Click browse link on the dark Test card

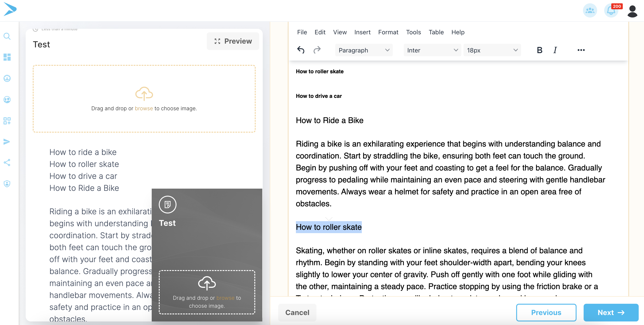tap(225, 298)
